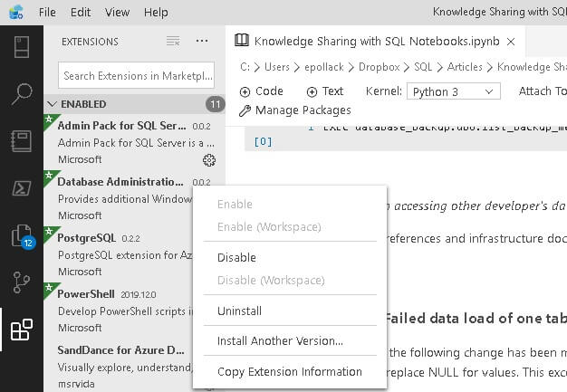Open the Search view in activity bar
567x392 pixels.
(x=21, y=94)
